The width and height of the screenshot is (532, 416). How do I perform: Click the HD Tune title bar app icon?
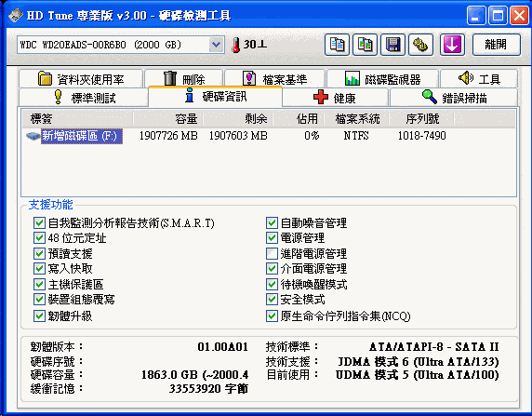click(x=16, y=15)
